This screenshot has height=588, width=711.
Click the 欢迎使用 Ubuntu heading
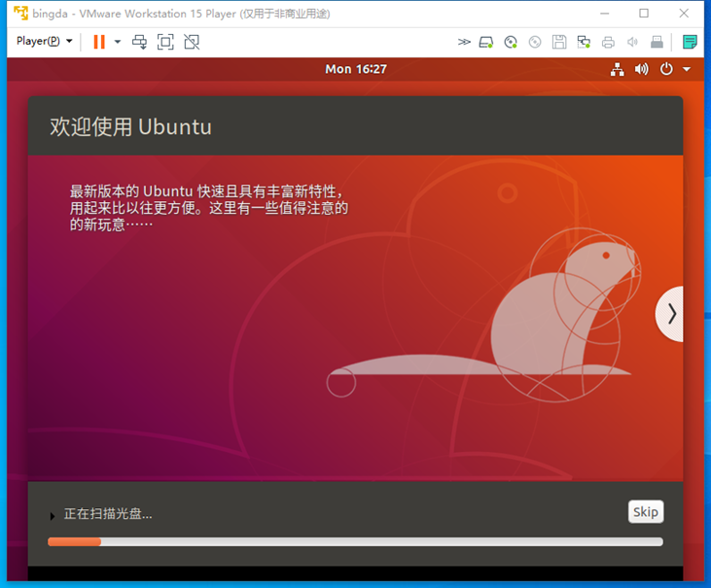point(130,126)
